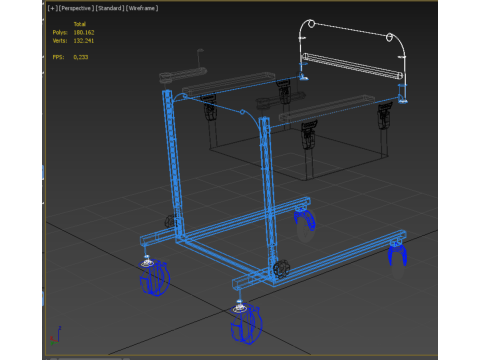Select the front-left caster wheel
The image size is (480, 360).
(x=155, y=277)
